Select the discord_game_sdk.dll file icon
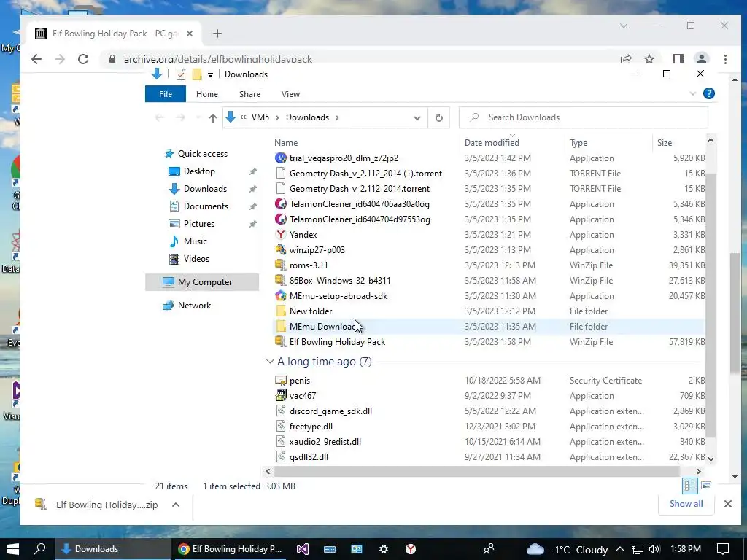Viewport: 747px width, 560px height. point(281,411)
